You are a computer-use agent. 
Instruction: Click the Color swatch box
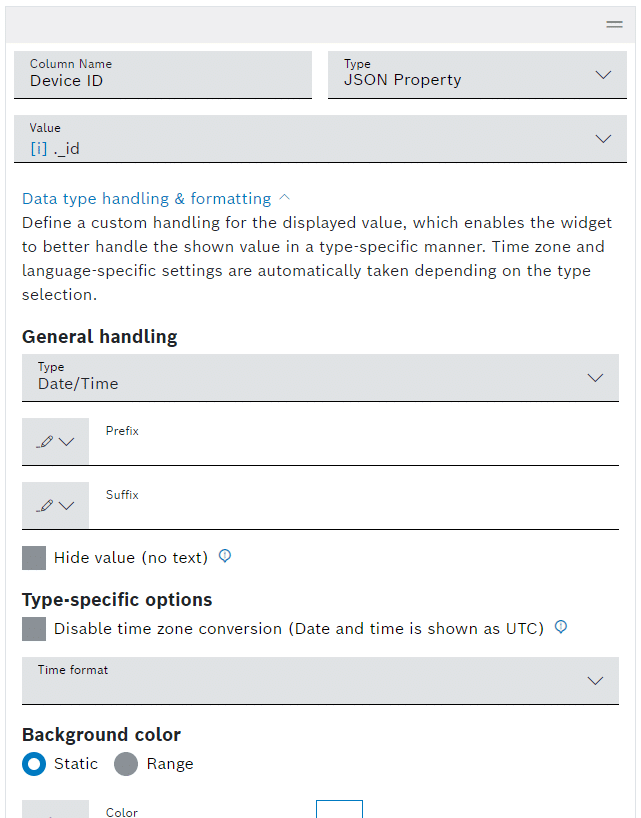339,809
